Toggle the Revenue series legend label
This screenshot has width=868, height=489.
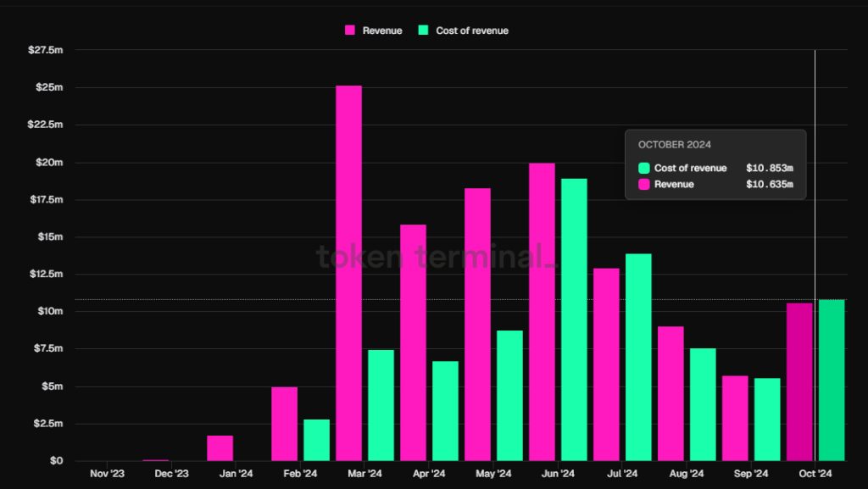381,31
